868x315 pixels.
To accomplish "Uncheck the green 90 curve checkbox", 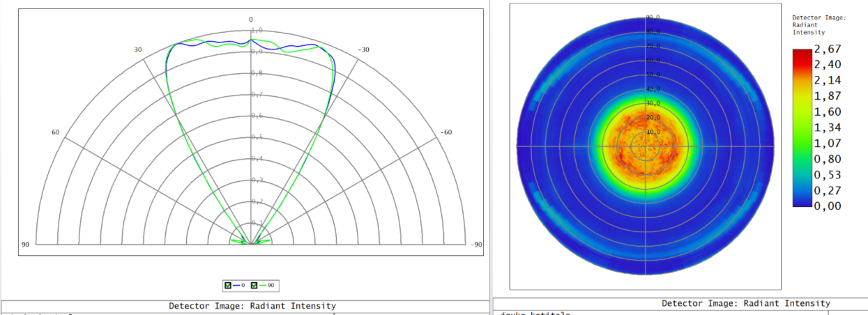I will [x=254, y=285].
